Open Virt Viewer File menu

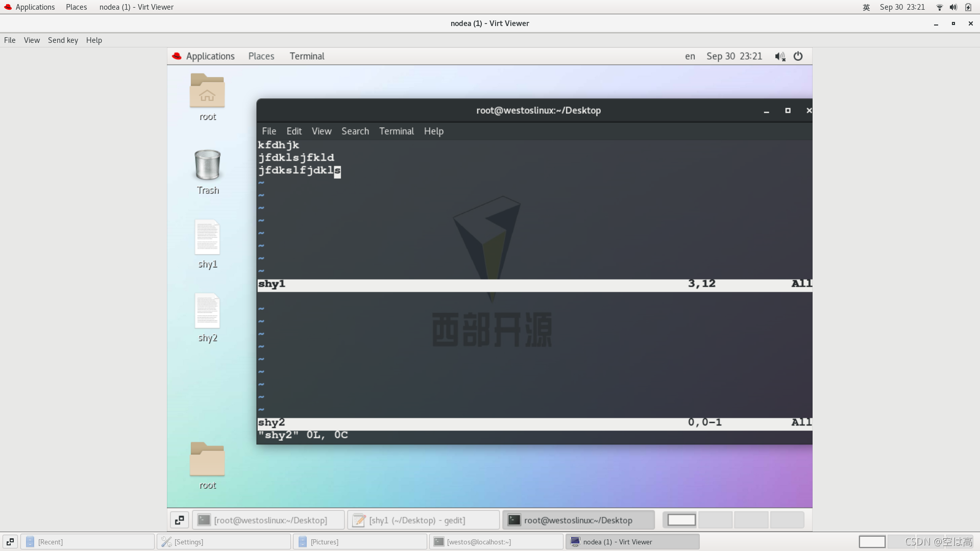(x=10, y=40)
